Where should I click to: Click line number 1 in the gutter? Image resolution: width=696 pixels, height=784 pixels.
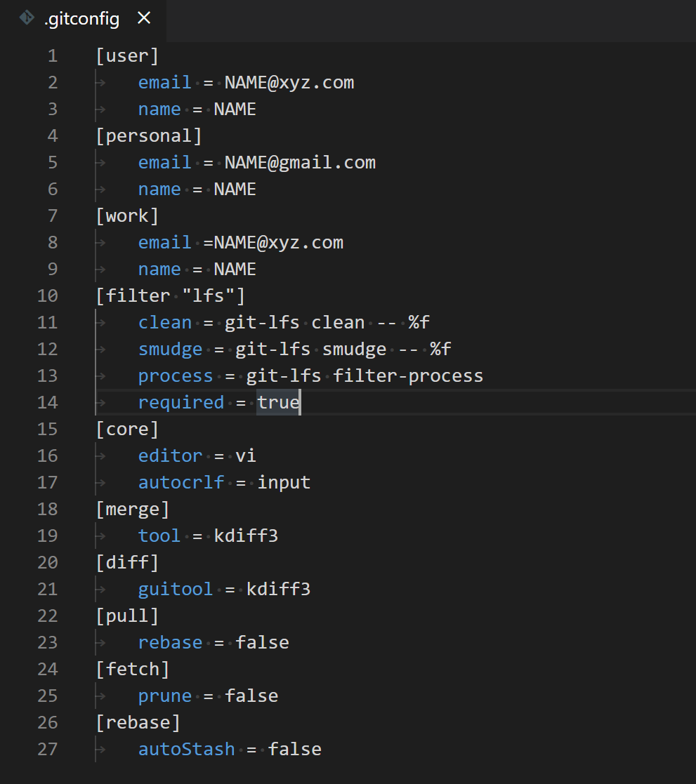53,55
